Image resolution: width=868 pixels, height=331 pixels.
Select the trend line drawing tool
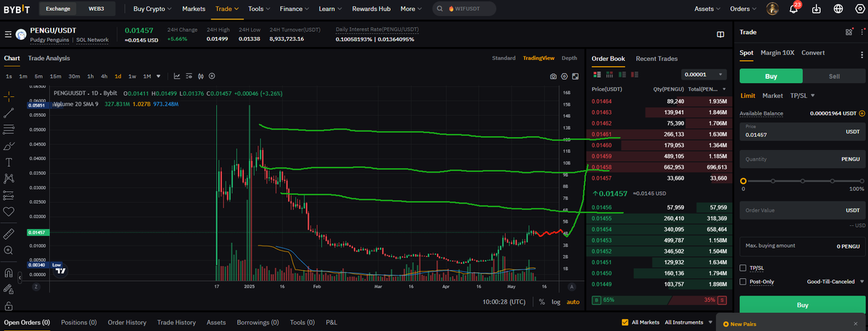point(9,112)
